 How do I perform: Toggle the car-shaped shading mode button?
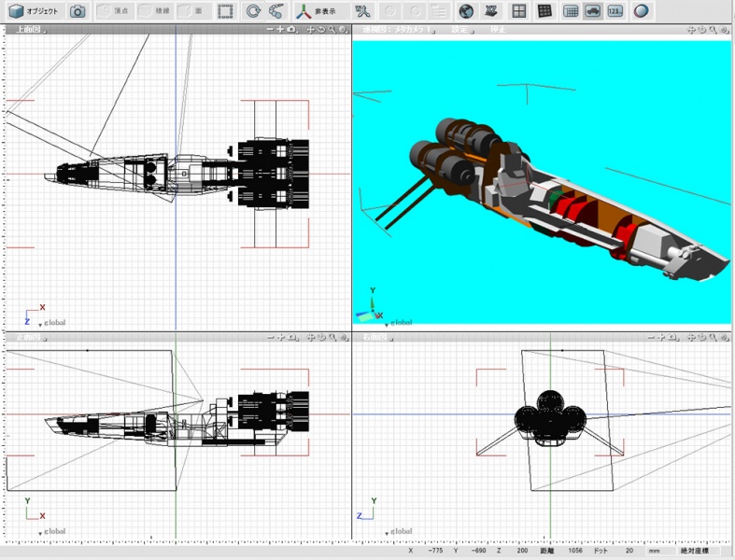pyautogui.click(x=593, y=11)
